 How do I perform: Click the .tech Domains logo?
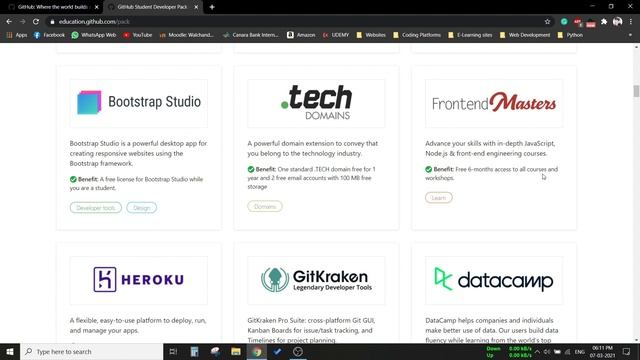[x=316, y=103]
